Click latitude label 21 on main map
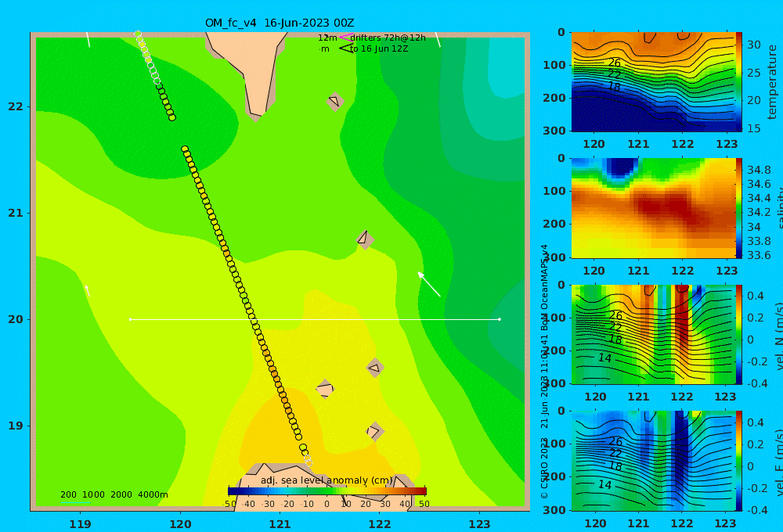The width and height of the screenshot is (783, 532). tap(16, 213)
